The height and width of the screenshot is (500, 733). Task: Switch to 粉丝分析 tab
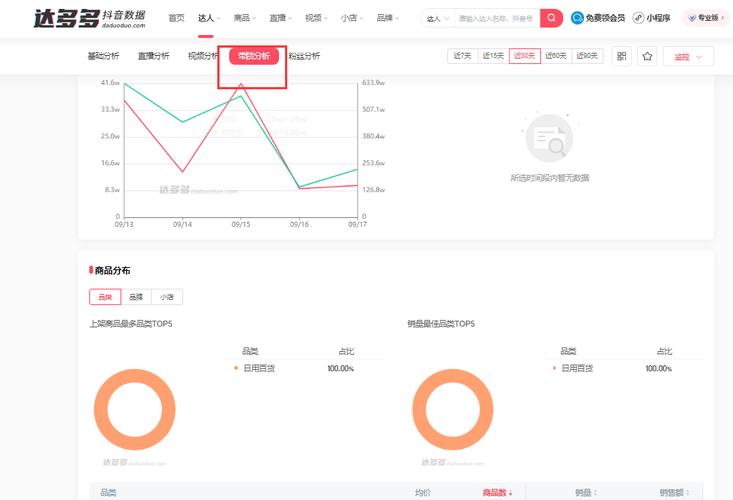click(x=304, y=56)
